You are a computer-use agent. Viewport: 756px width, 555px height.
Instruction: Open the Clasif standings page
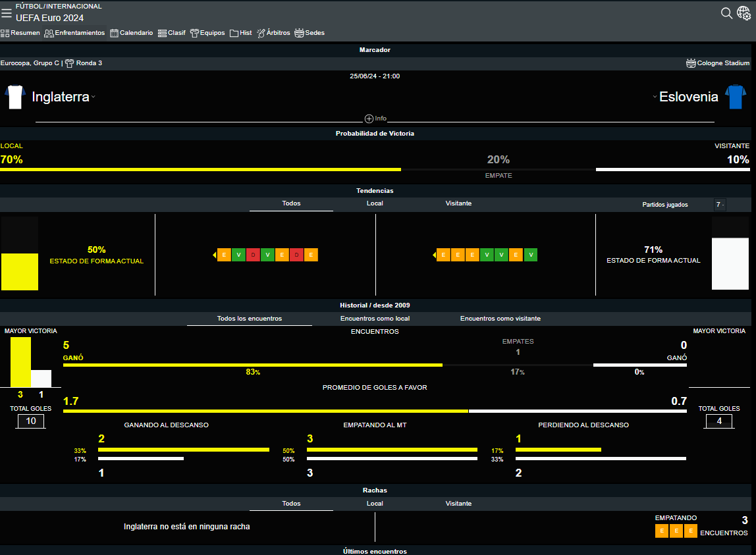point(171,33)
